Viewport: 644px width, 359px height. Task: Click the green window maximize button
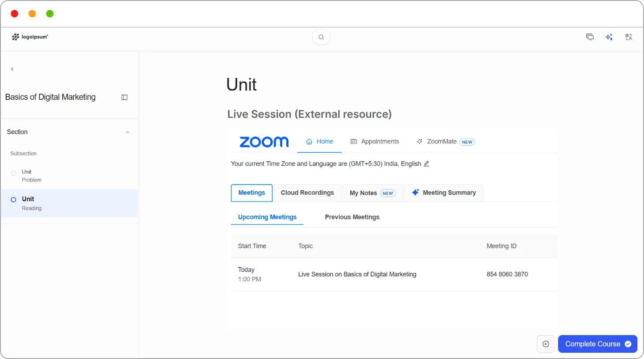tap(50, 14)
